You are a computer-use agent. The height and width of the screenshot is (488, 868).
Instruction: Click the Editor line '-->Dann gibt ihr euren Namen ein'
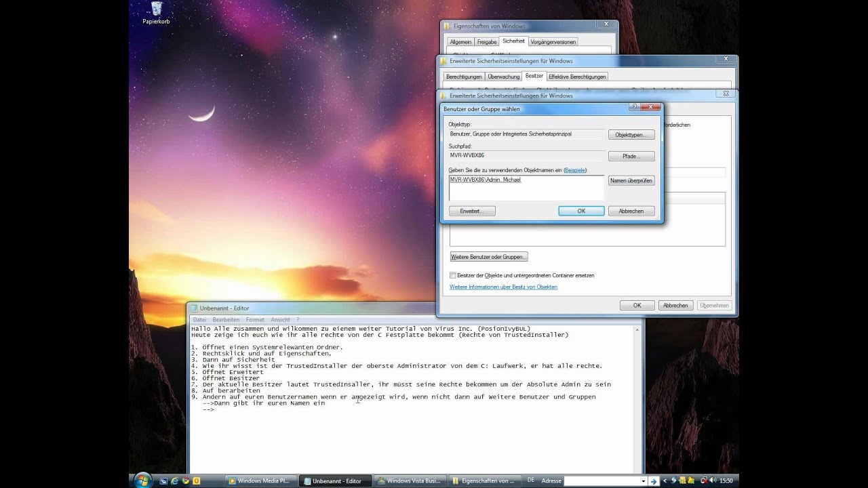264,403
